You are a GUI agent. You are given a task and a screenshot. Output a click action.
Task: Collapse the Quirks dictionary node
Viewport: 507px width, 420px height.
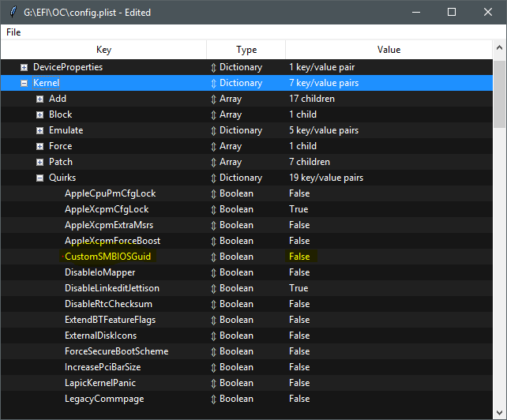pyautogui.click(x=40, y=178)
